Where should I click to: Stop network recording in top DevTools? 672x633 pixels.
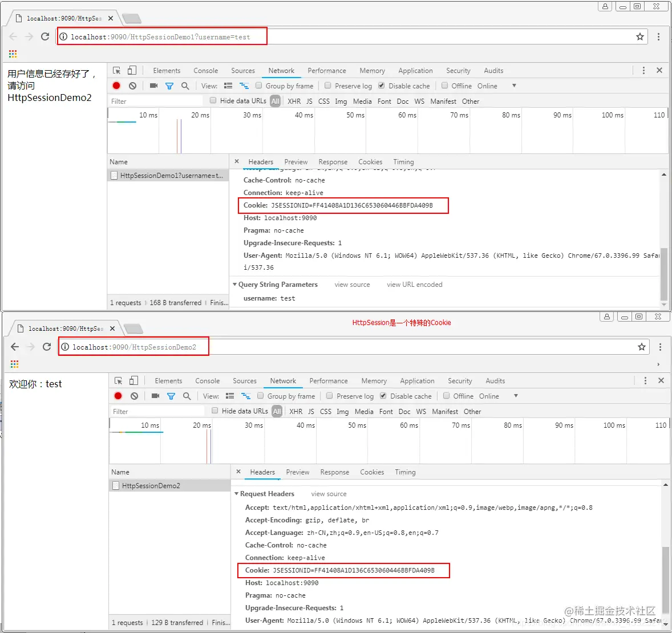click(116, 86)
